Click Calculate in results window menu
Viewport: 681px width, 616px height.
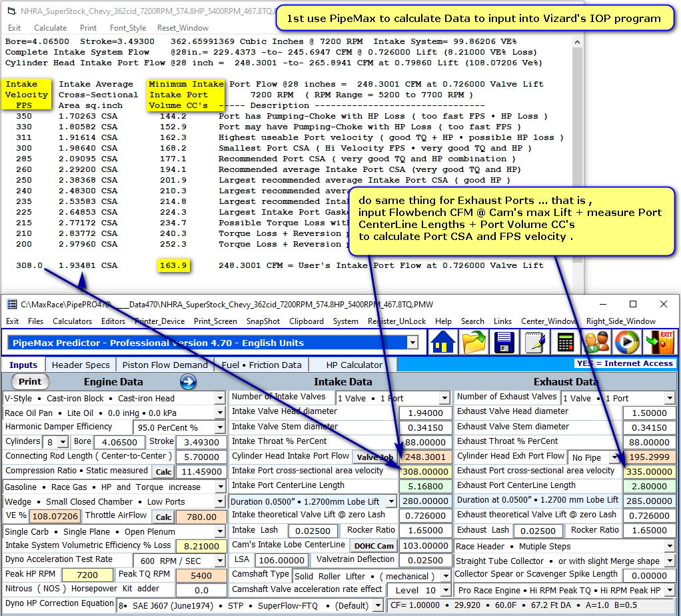click(x=51, y=28)
